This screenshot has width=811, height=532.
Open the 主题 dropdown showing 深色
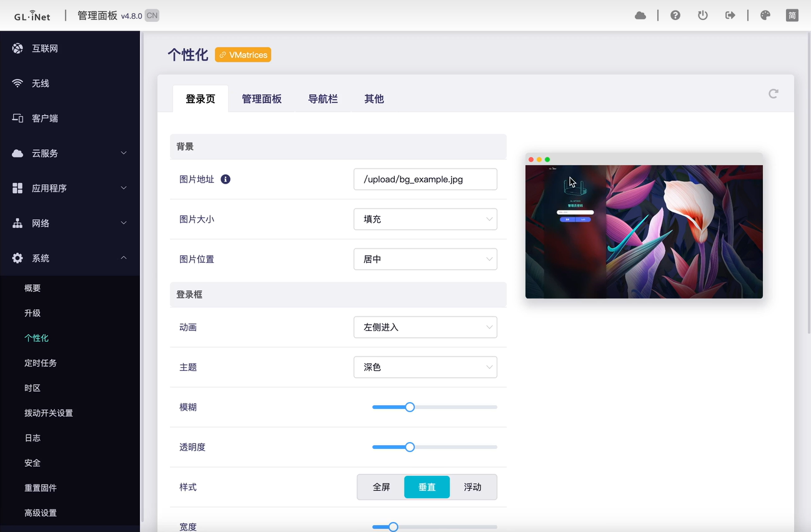tap(425, 367)
